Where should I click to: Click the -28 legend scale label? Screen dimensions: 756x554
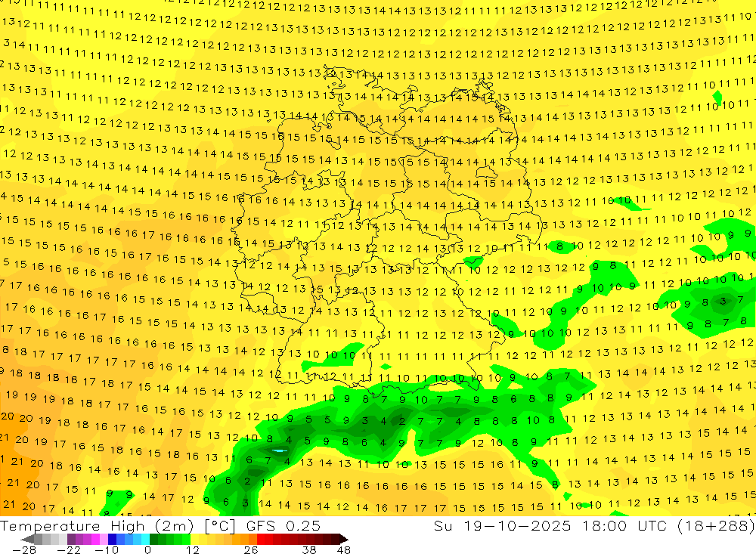click(x=24, y=550)
